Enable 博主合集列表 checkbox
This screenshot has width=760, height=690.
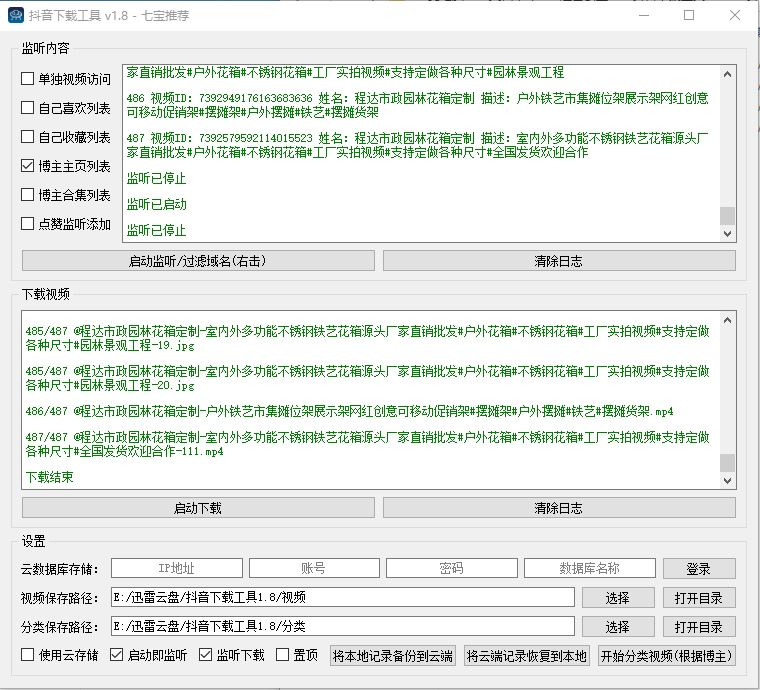(28, 195)
